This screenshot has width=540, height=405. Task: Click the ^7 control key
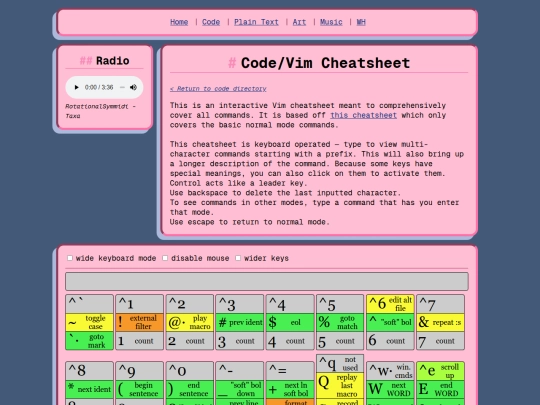440,304
